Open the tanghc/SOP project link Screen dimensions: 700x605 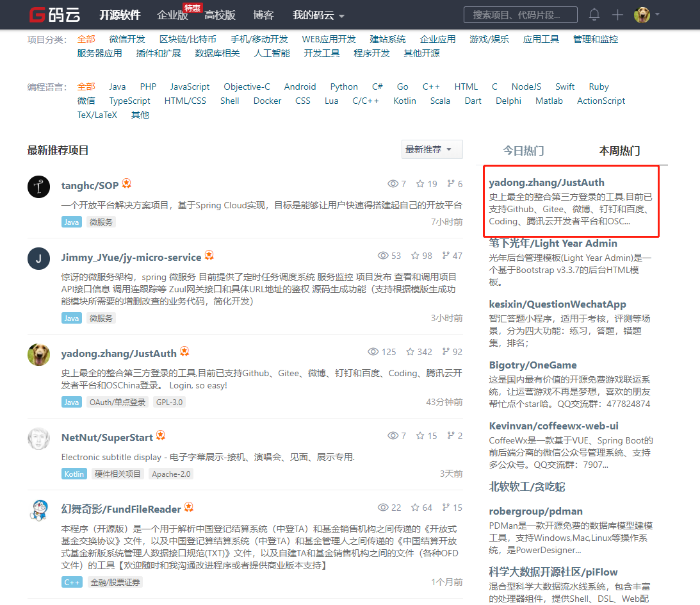[90, 185]
